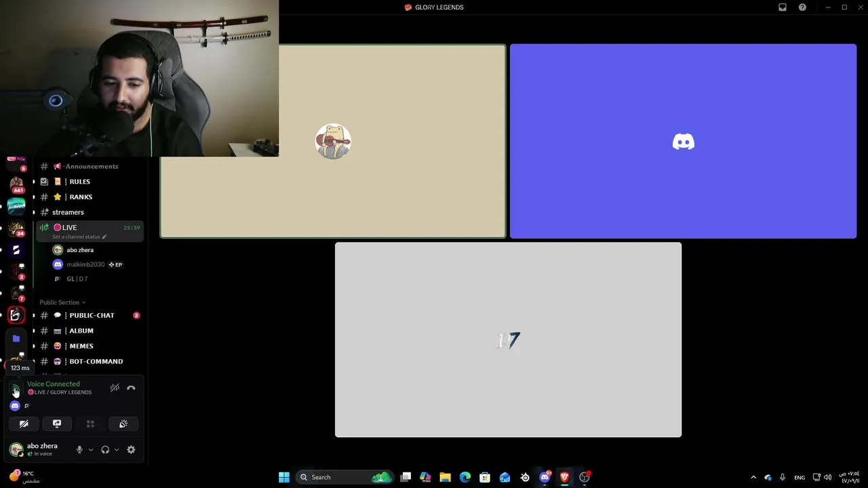Image resolution: width=868 pixels, height=488 pixels.
Task: Focus the blue Discord logo participant tile
Action: (683, 141)
